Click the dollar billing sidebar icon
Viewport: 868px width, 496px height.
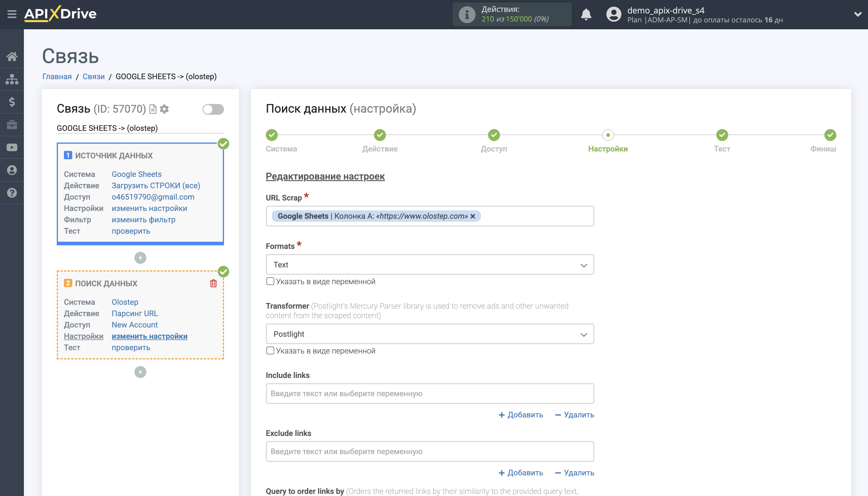12,102
